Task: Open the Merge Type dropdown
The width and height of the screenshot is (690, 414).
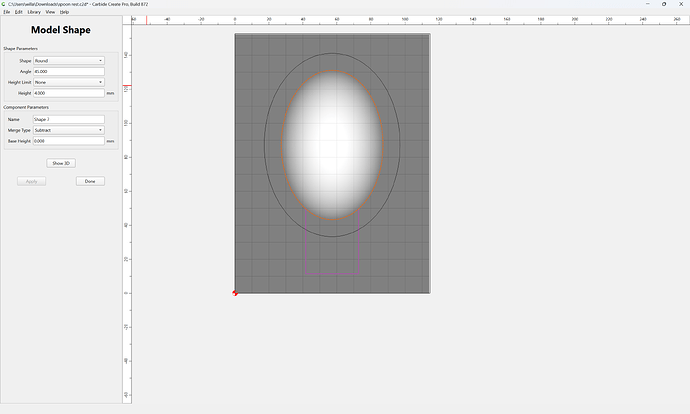Action: point(69,130)
